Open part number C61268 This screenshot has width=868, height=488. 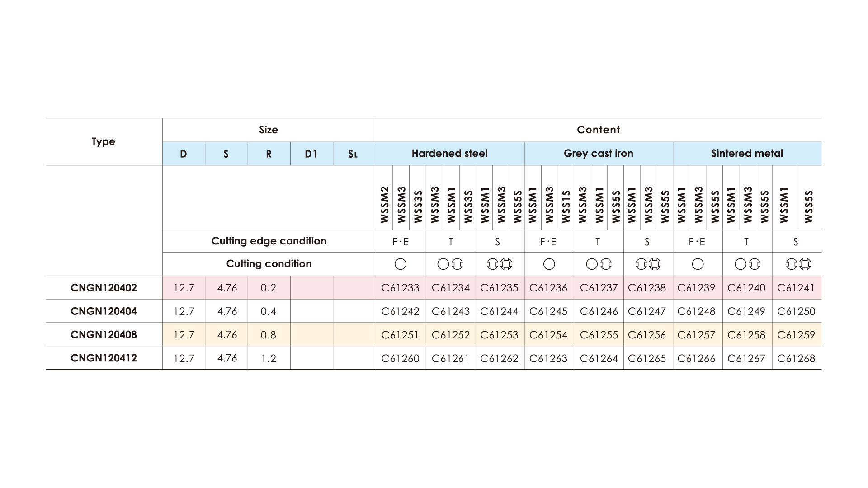[796, 358]
